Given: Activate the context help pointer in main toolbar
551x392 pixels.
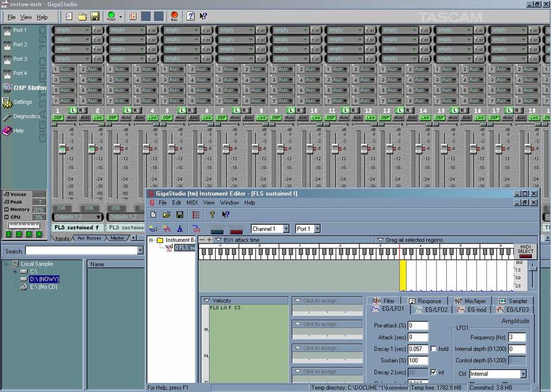Looking at the screenshot, I should (x=203, y=16).
